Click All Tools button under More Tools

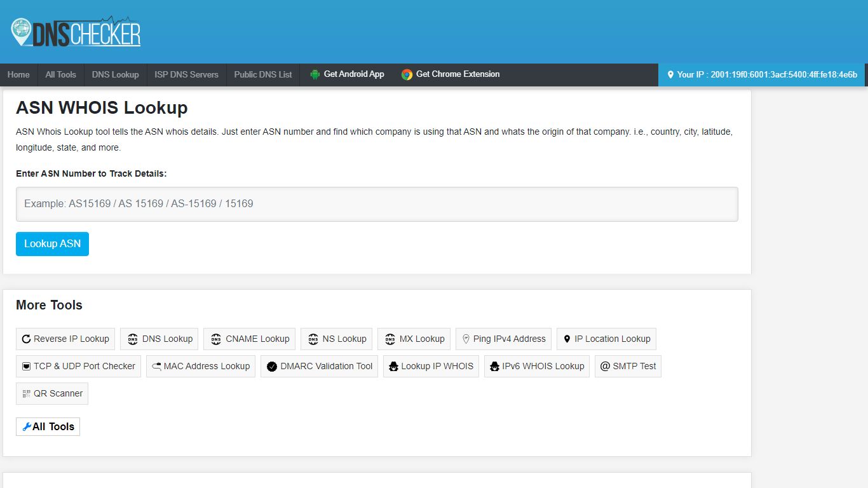pyautogui.click(x=48, y=427)
